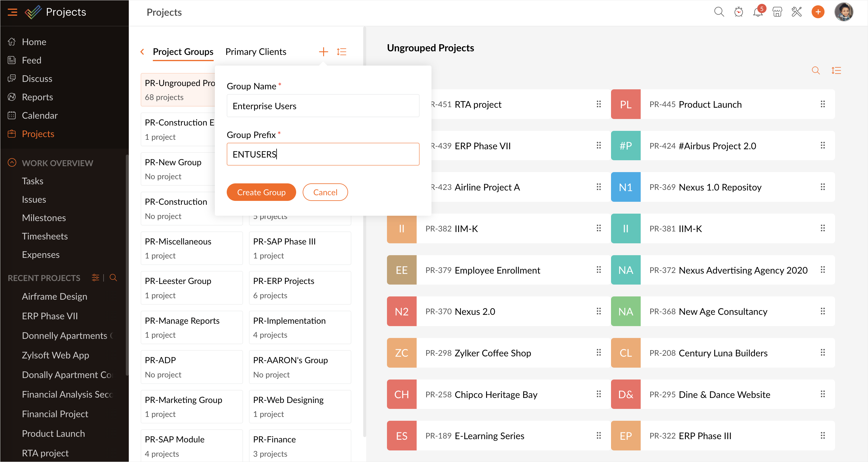Screen dimensions: 868x462
Task: Open sort options for Ungrouped Projects
Action: coord(836,70)
